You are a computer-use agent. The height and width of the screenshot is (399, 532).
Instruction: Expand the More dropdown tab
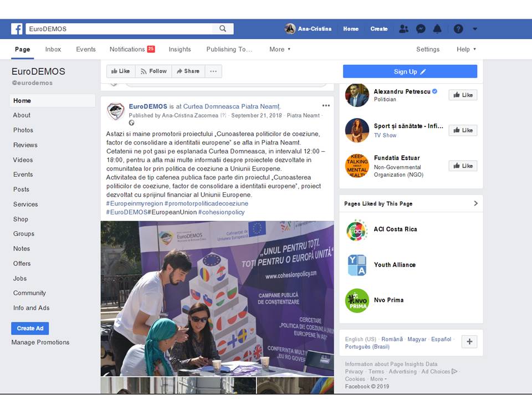pyautogui.click(x=280, y=49)
